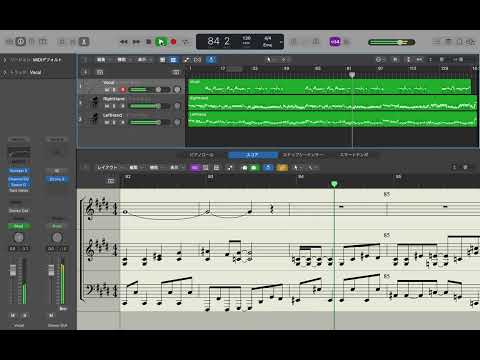Mute the Vocal track
Viewport: 480px width, 360px height.
point(107,90)
